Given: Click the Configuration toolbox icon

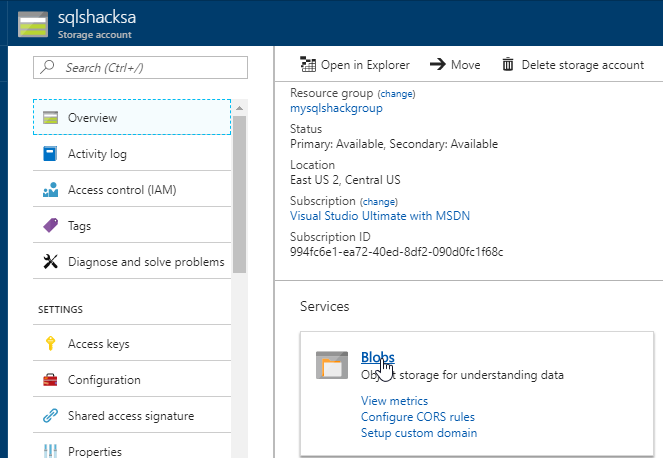Looking at the screenshot, I should coord(50,380).
